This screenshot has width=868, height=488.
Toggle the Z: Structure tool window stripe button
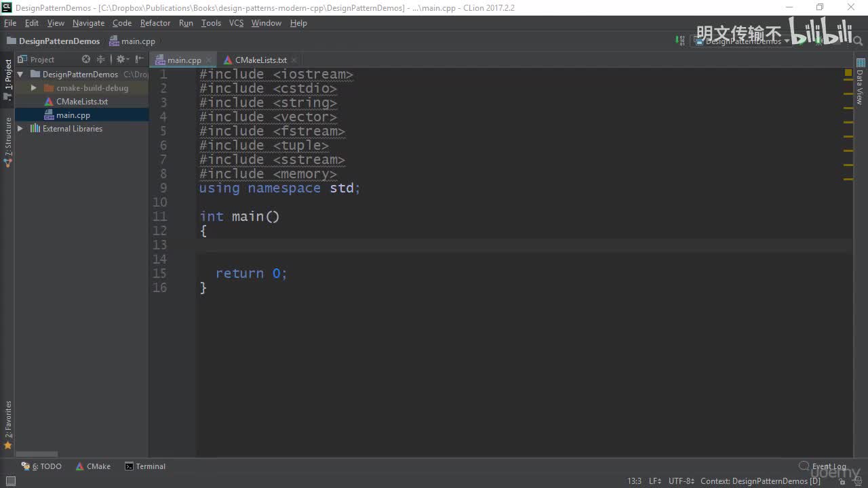point(8,141)
